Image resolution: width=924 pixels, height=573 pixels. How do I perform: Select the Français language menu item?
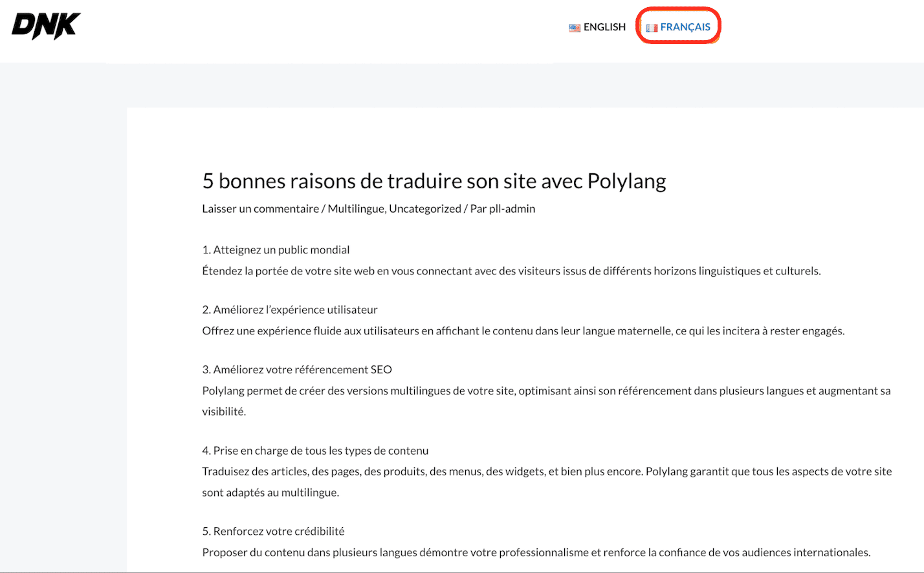(x=678, y=27)
